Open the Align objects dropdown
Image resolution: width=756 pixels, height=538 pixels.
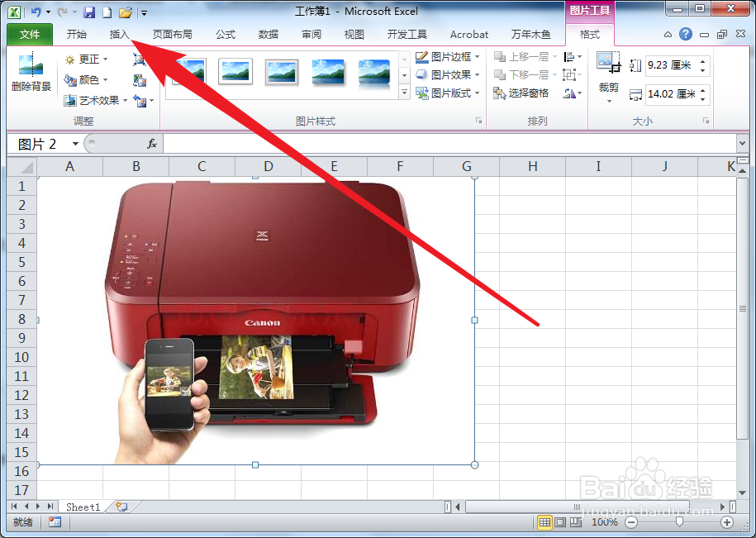point(573,57)
